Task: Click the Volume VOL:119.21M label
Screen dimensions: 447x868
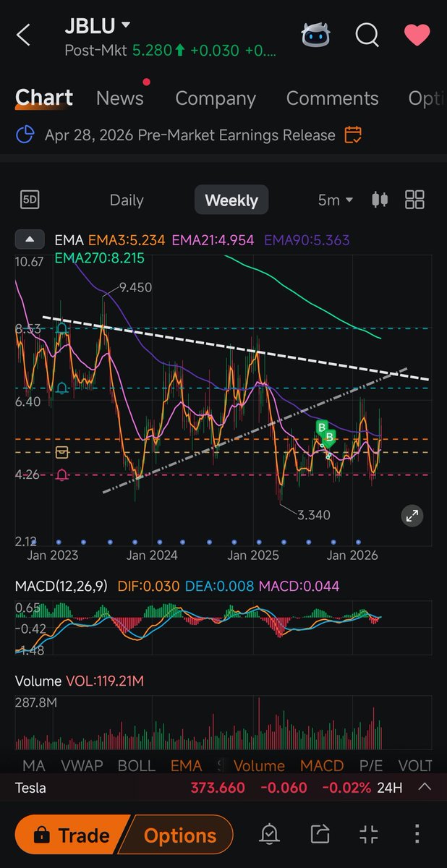Action: click(x=80, y=681)
